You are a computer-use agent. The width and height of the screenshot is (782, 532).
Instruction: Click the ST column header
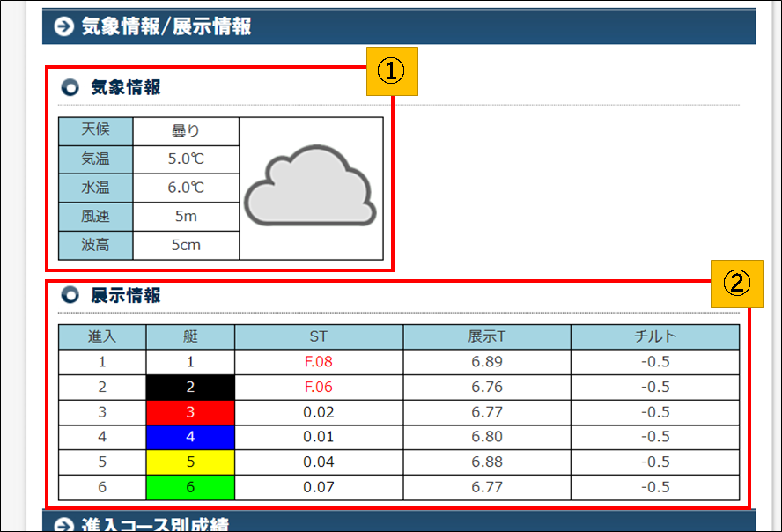click(318, 336)
